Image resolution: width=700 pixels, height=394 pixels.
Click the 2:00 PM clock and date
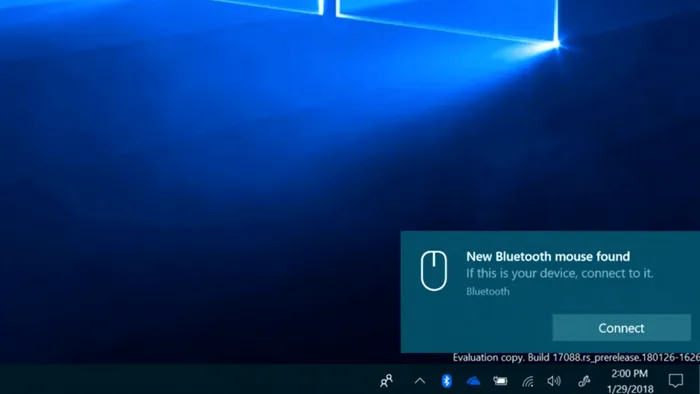click(629, 381)
